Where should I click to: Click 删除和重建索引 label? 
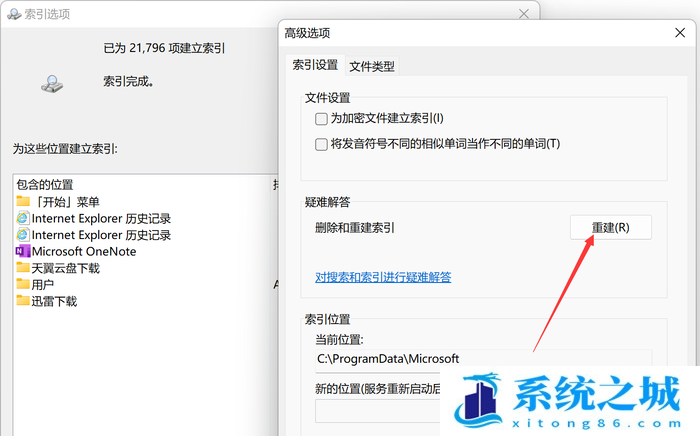click(x=355, y=228)
